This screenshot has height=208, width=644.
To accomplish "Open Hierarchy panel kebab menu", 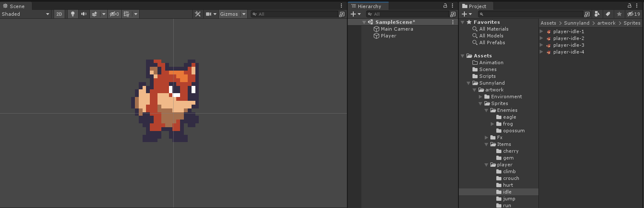I will (452, 6).
